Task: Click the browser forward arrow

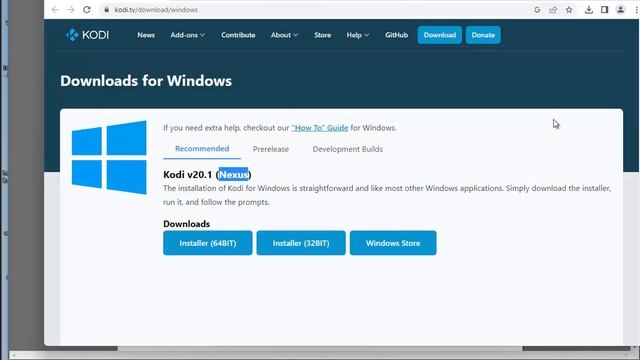Action: coord(71,9)
